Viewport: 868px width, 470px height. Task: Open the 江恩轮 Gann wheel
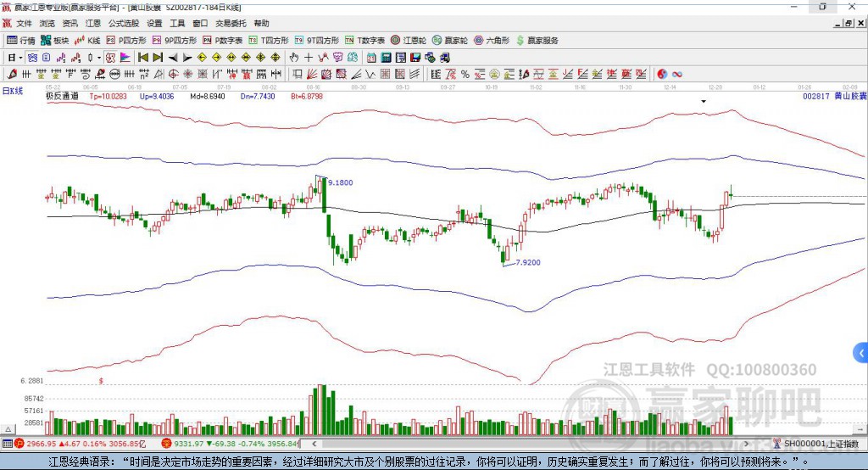[x=409, y=41]
